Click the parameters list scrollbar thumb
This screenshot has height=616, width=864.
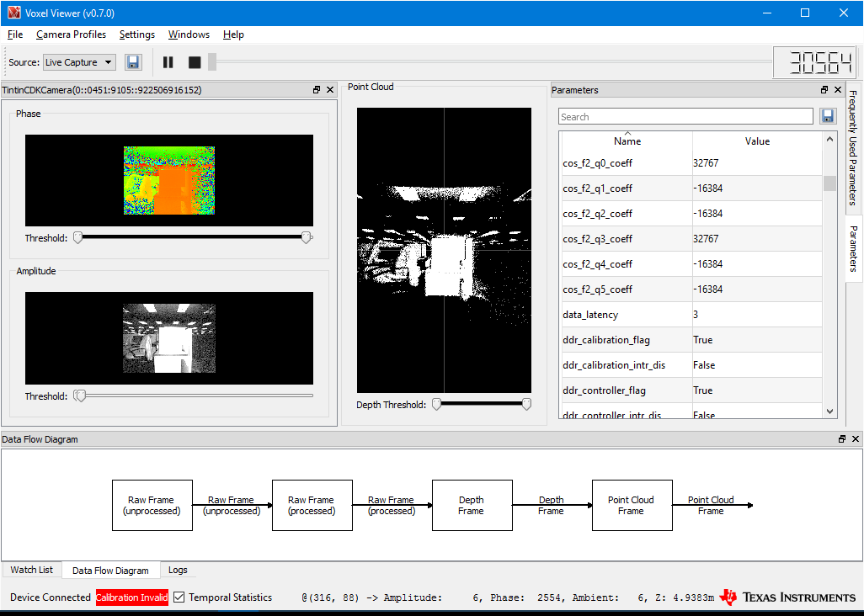(x=829, y=183)
